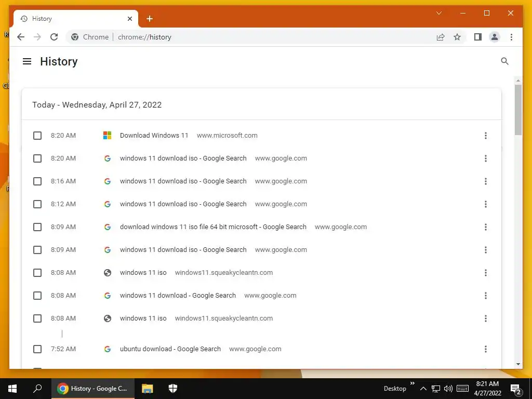Go back with the browser back arrow

(x=21, y=37)
